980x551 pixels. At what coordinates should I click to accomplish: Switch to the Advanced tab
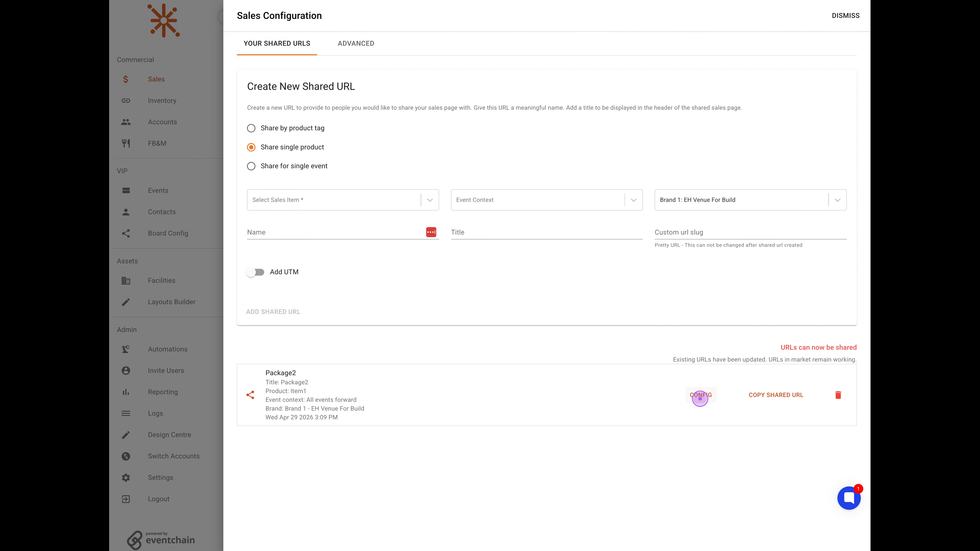356,43
